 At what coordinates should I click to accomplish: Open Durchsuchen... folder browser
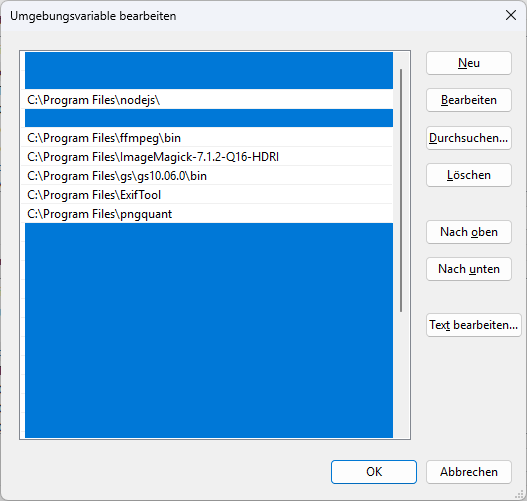469,138
